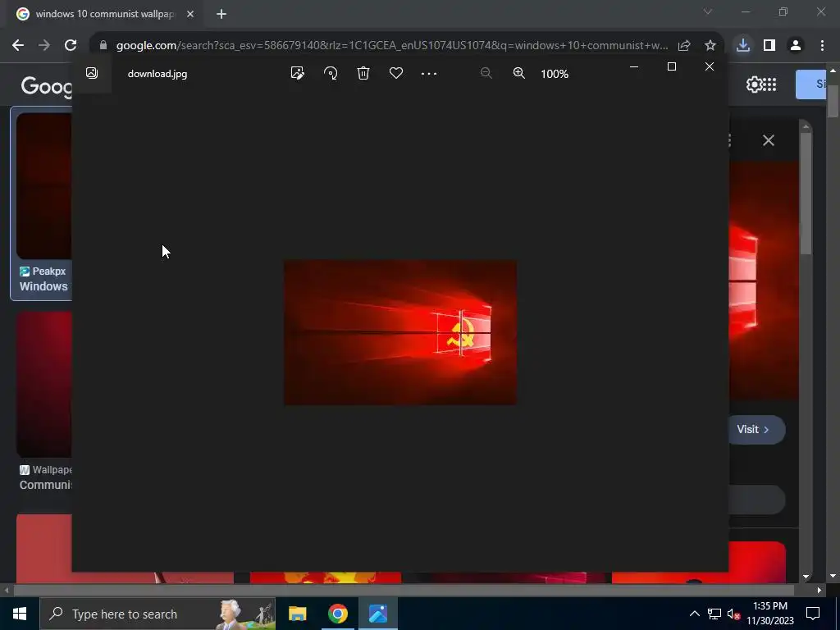
Task: Click the Photos app in the taskbar
Action: (377, 614)
